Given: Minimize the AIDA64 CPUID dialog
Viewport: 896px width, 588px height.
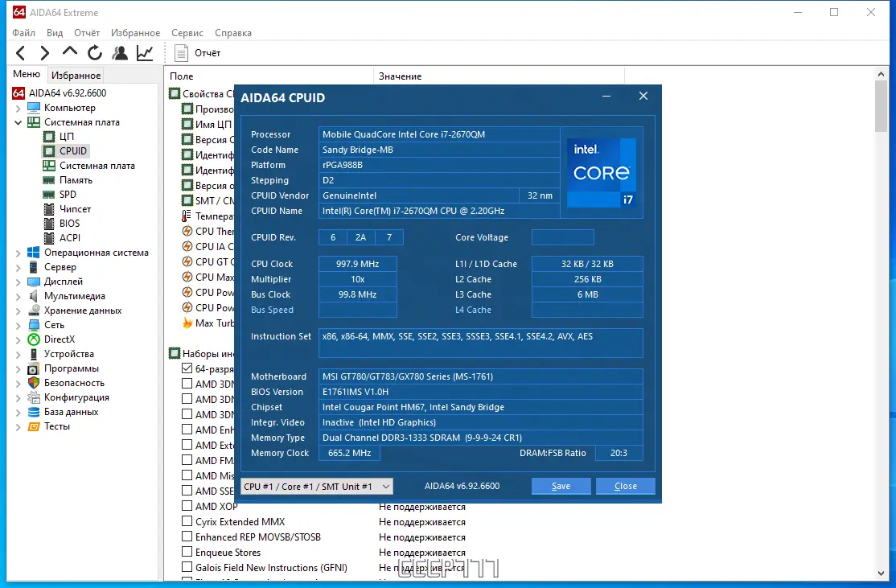Looking at the screenshot, I should coord(606,96).
